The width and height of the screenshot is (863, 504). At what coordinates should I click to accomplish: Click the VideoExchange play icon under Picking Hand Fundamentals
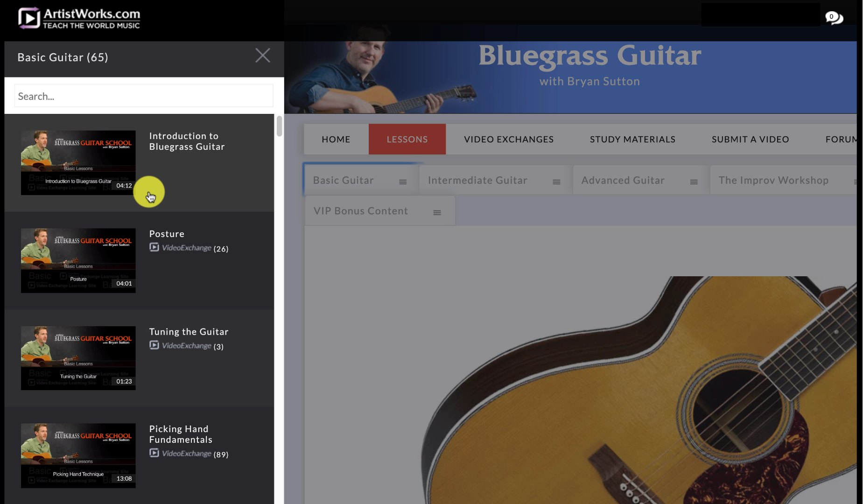(154, 453)
